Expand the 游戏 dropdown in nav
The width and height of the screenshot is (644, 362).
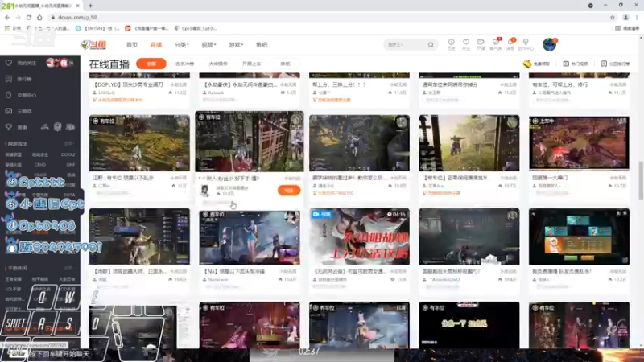(236, 45)
